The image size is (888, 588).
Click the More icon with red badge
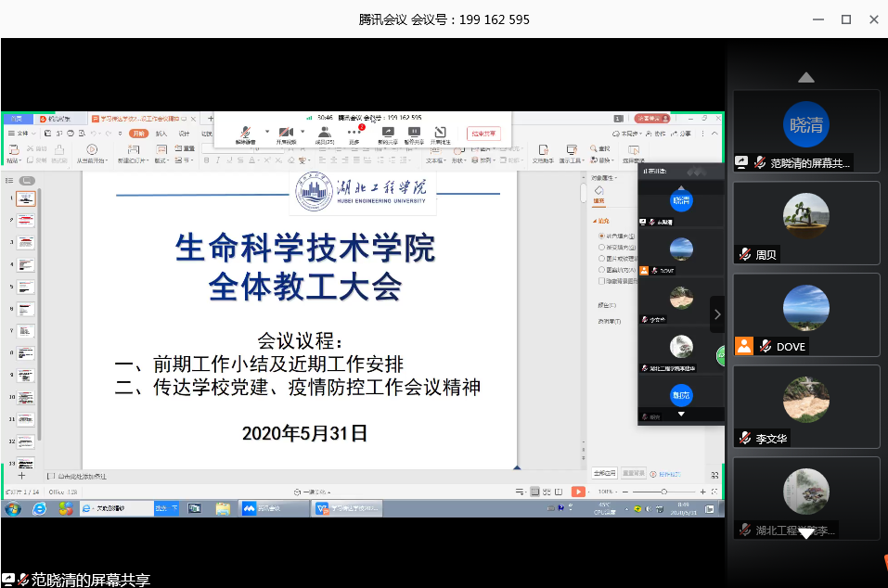354,133
